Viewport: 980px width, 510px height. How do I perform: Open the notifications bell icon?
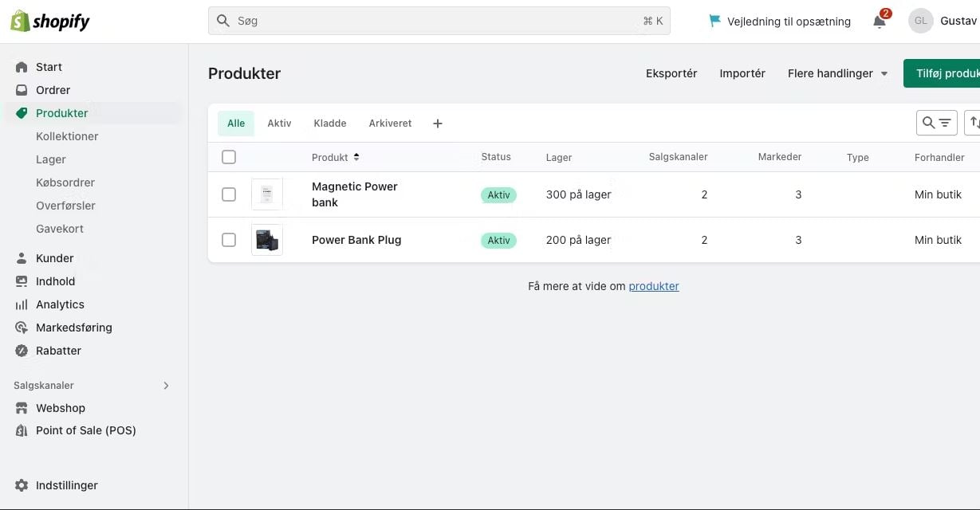(880, 22)
